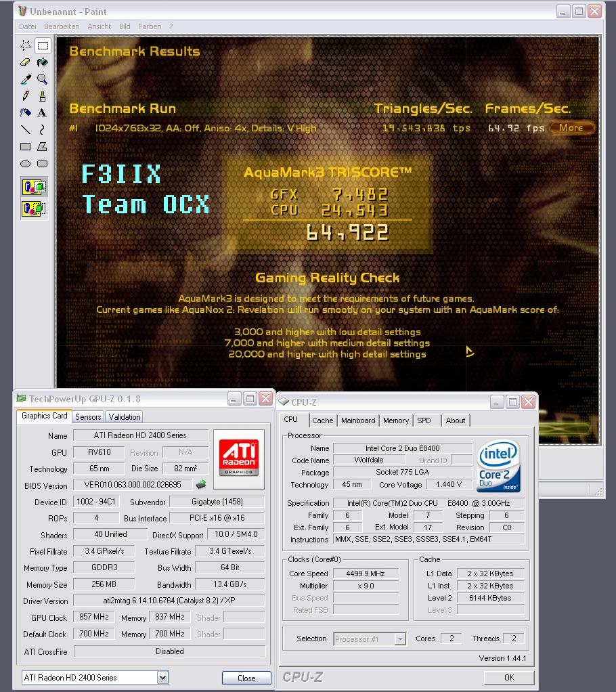Choose transparent selection mode option in Paint
The width and height of the screenshot is (616, 692).
tap(35, 209)
